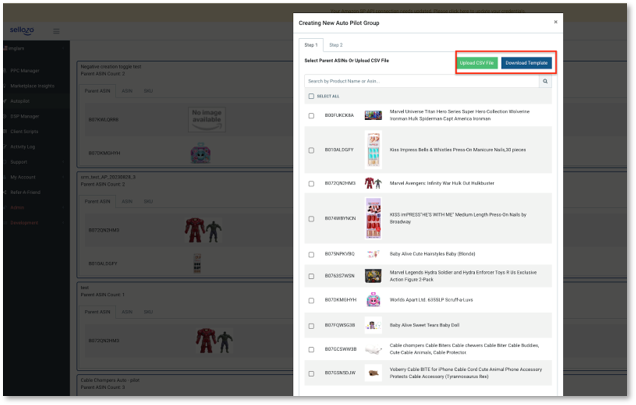
Task: Open the account selector dropdown atop the sidebar
Action: (x=35, y=48)
